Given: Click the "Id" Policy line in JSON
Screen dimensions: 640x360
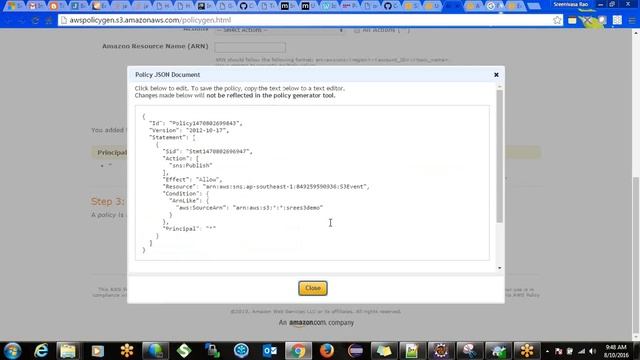Looking at the screenshot, I should coord(196,123).
